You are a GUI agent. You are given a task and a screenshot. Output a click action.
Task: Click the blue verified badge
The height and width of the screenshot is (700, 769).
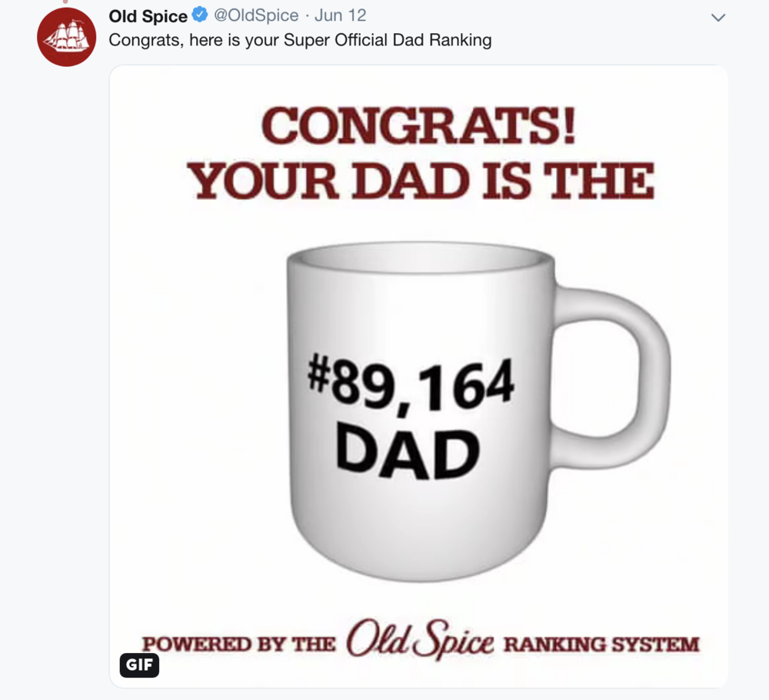tap(199, 15)
